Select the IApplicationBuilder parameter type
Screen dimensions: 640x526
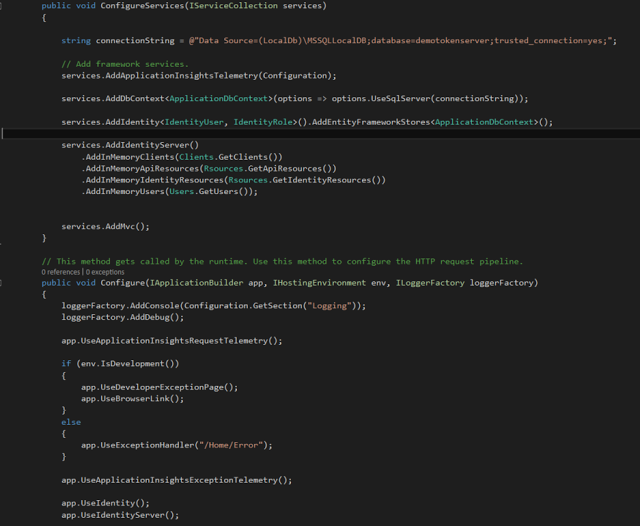click(x=197, y=283)
